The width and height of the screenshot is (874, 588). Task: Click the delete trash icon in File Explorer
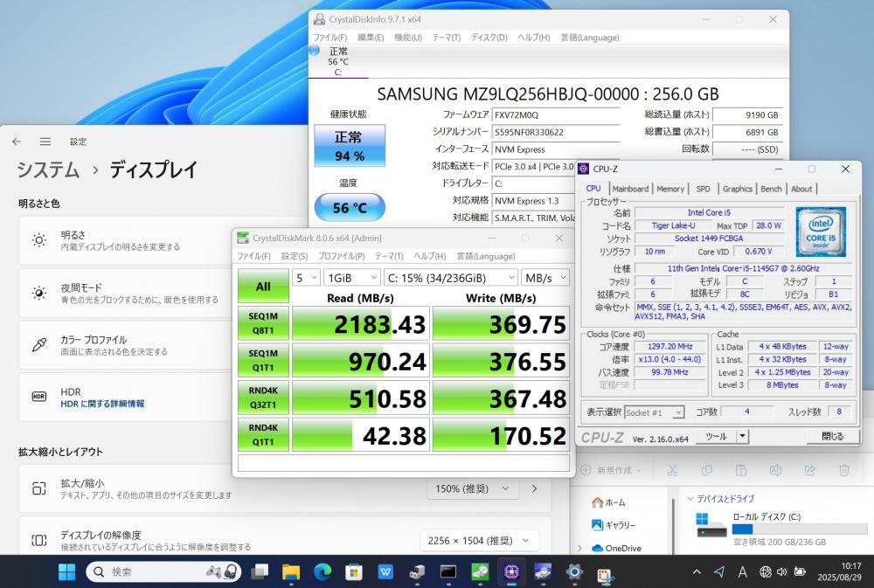pos(843,470)
